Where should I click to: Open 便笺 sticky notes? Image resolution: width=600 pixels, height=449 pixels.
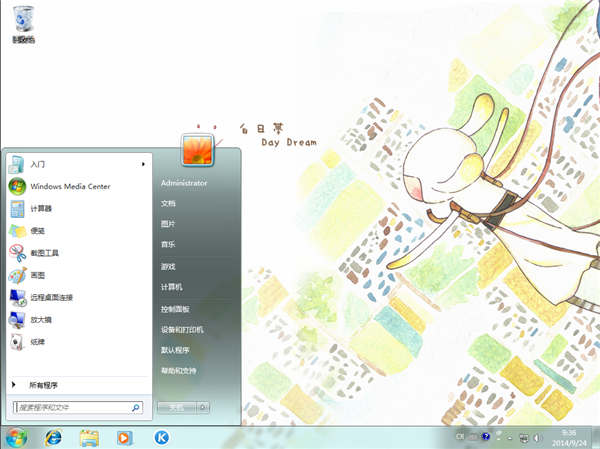pyautogui.click(x=37, y=230)
